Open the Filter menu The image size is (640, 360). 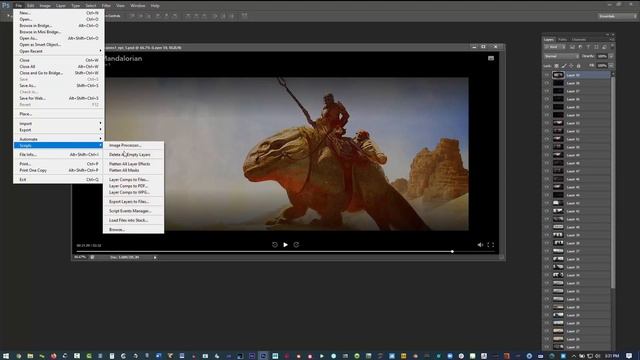tap(106, 6)
